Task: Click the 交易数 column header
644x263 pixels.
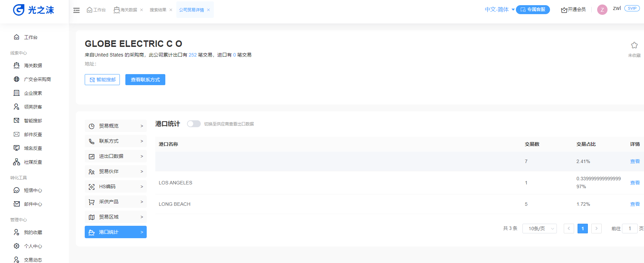Action: [532, 144]
